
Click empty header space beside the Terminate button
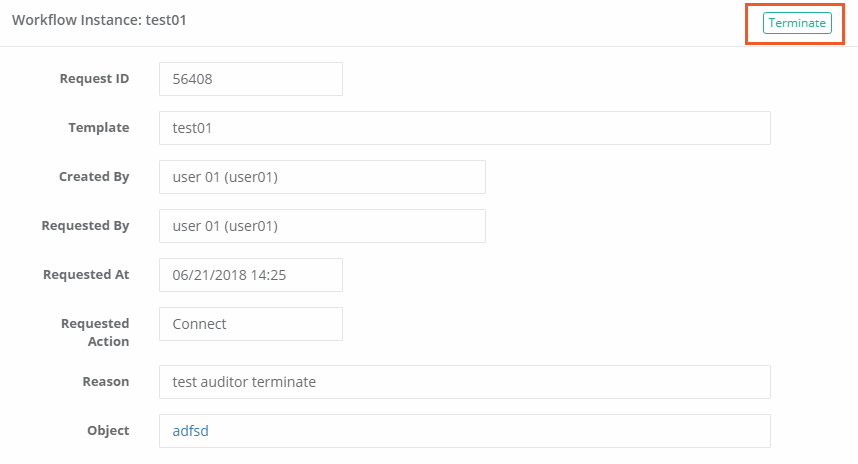click(x=500, y=22)
